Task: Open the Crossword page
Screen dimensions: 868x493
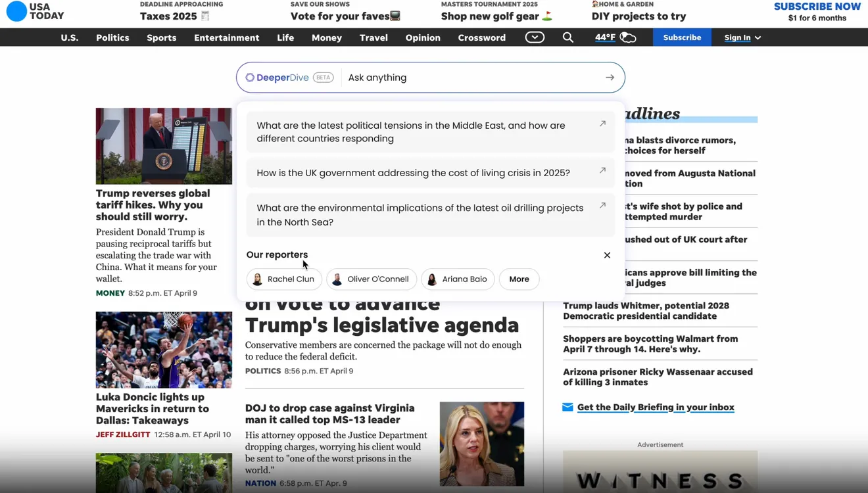Action: (482, 37)
